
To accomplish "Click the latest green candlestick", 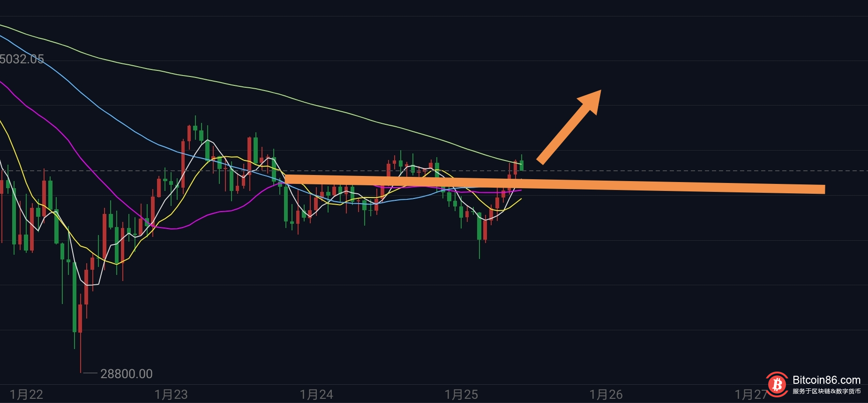I will coord(522,164).
